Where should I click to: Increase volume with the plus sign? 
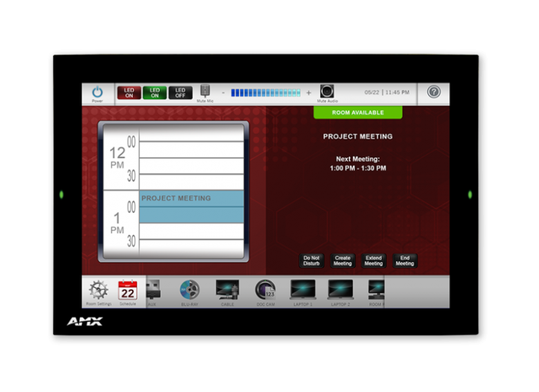pyautogui.click(x=309, y=93)
